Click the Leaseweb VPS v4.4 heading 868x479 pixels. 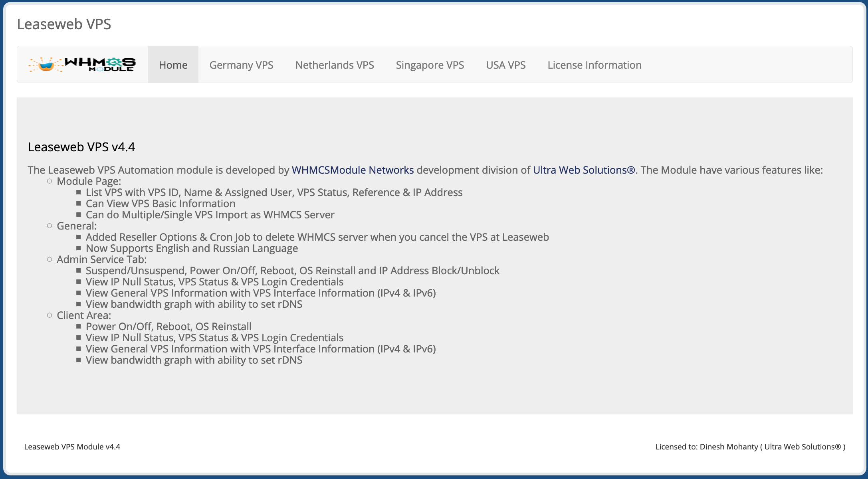(x=81, y=146)
